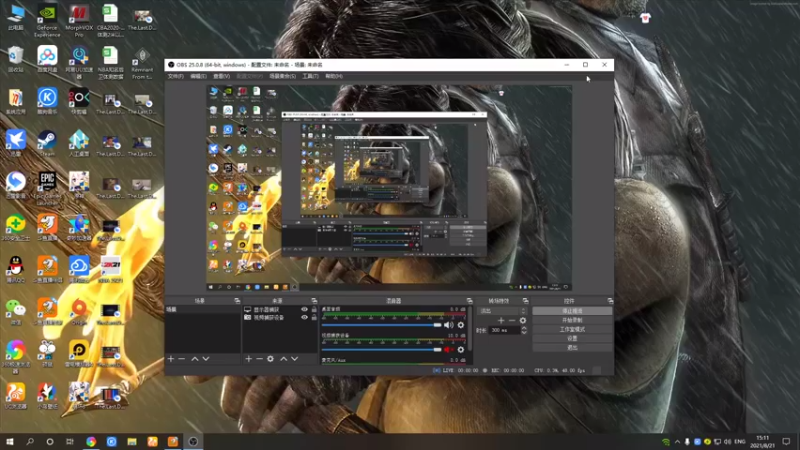Open the File (文件) menu
The image size is (800, 450).
176,76
